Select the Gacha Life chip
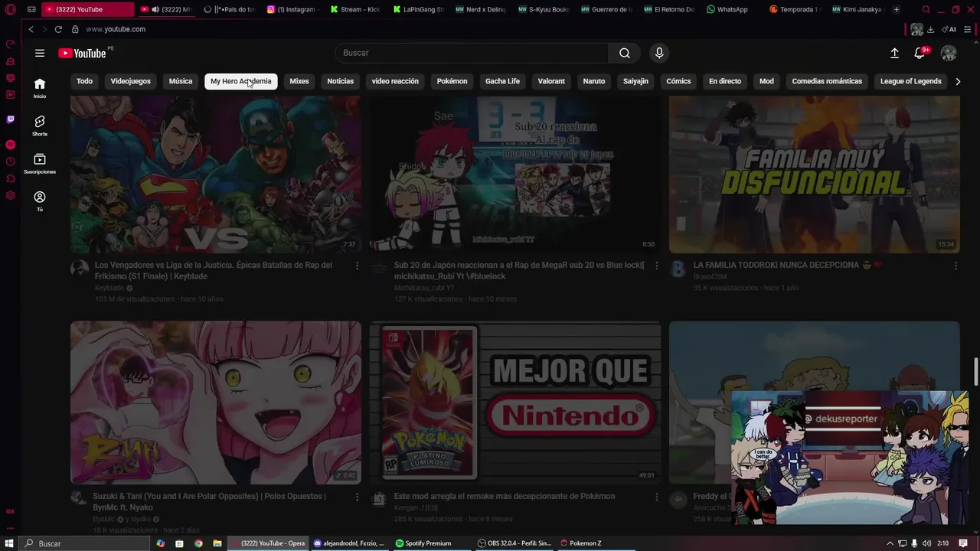The image size is (980, 551). [502, 81]
